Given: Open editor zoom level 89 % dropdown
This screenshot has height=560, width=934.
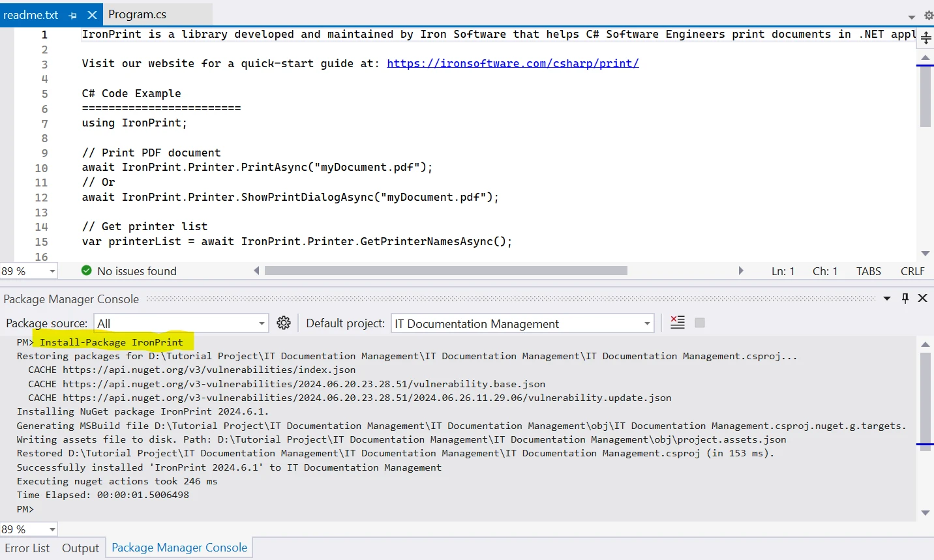Looking at the screenshot, I should [52, 271].
